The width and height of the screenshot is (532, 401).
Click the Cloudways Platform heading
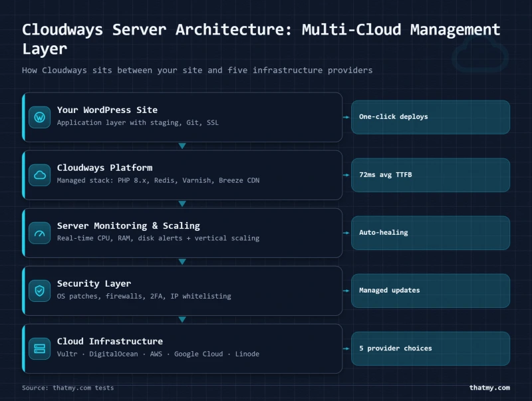tap(105, 168)
